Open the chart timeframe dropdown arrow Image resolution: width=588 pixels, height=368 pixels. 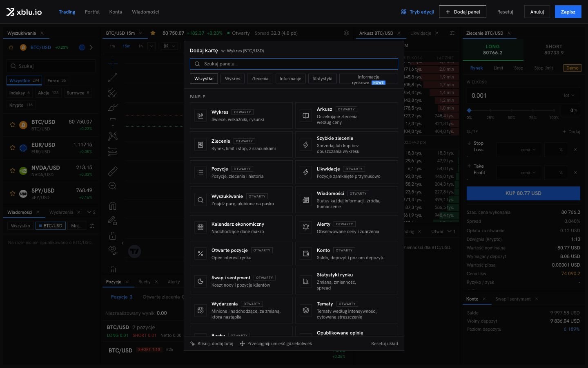click(151, 46)
